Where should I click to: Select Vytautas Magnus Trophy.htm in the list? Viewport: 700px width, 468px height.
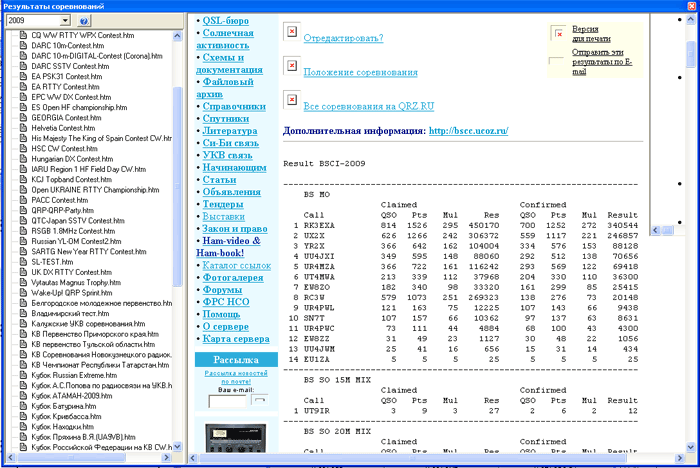tap(76, 282)
